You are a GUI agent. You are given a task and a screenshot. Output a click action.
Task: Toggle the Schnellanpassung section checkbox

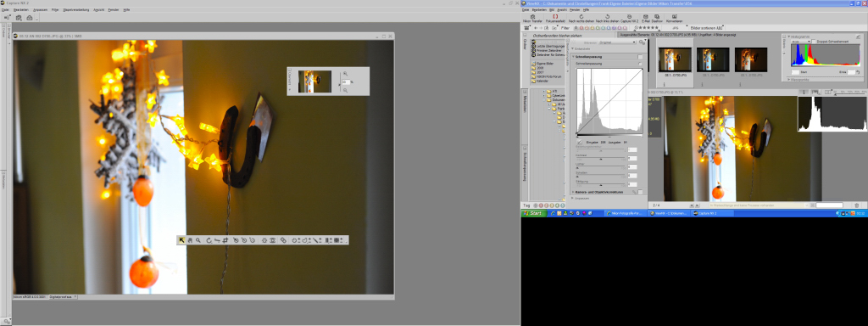640,57
